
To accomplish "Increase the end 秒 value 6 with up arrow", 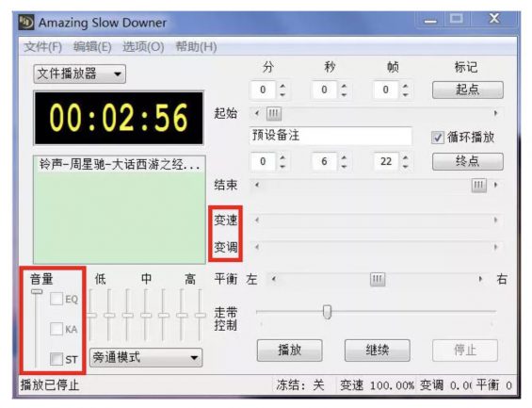I will point(344,157).
